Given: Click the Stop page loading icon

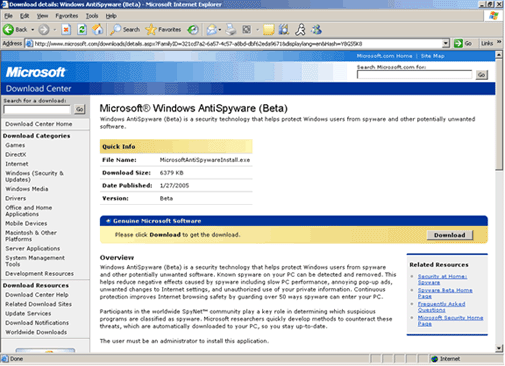Looking at the screenshot, I should [x=66, y=30].
